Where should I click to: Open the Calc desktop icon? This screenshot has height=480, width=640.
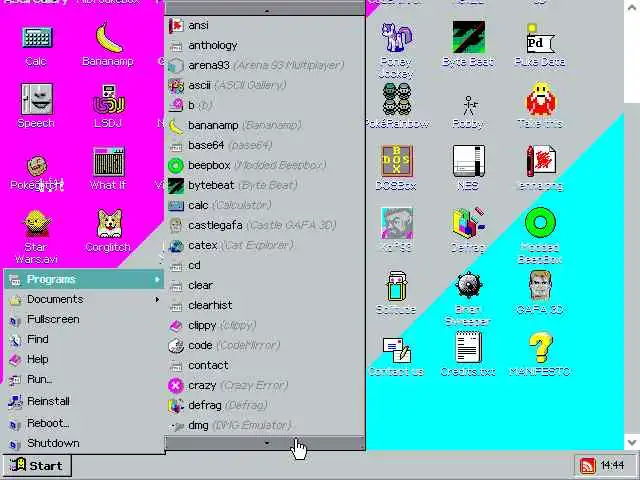click(x=36, y=45)
